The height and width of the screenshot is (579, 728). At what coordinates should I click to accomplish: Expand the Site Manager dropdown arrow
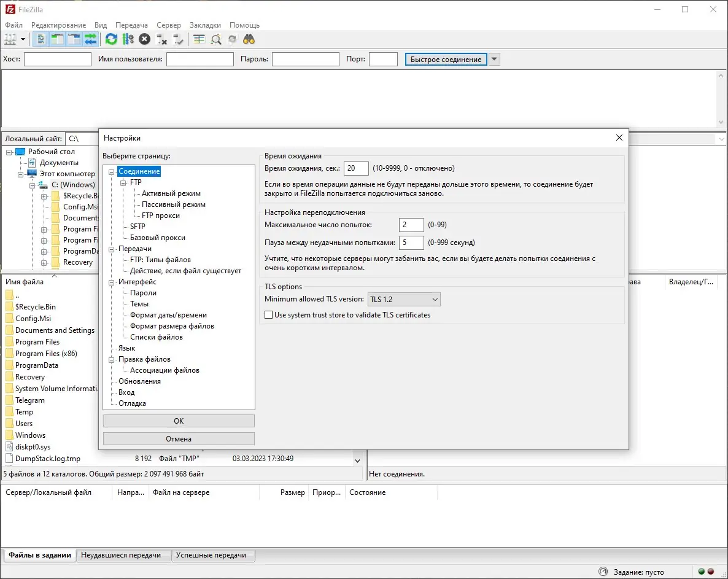tap(22, 39)
